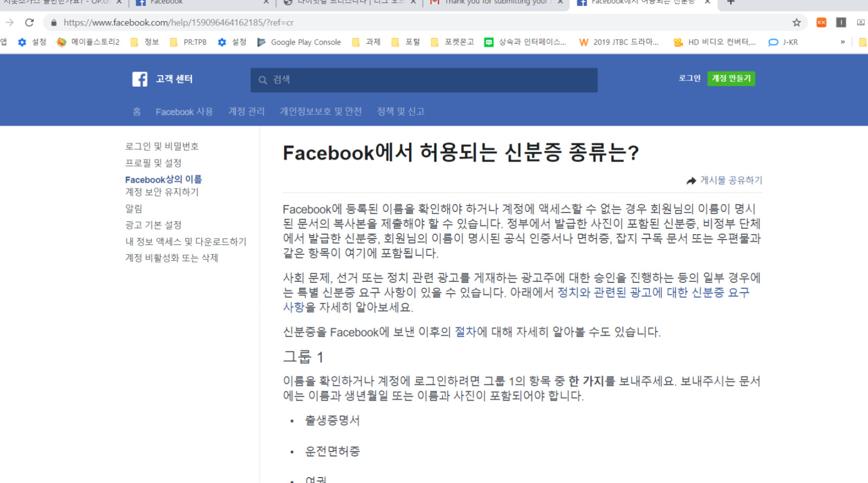
Task: Click the share arrow for 게시물 공유하기
Action: click(x=691, y=181)
